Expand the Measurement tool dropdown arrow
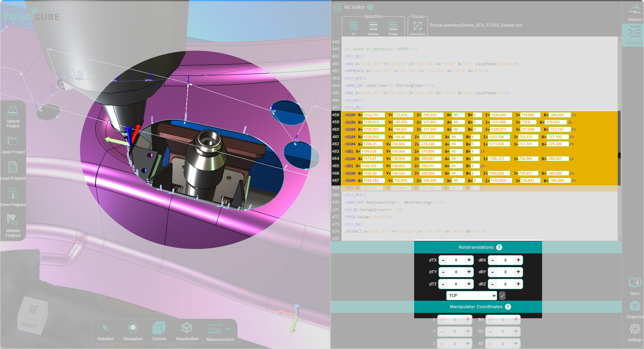 tap(227, 329)
